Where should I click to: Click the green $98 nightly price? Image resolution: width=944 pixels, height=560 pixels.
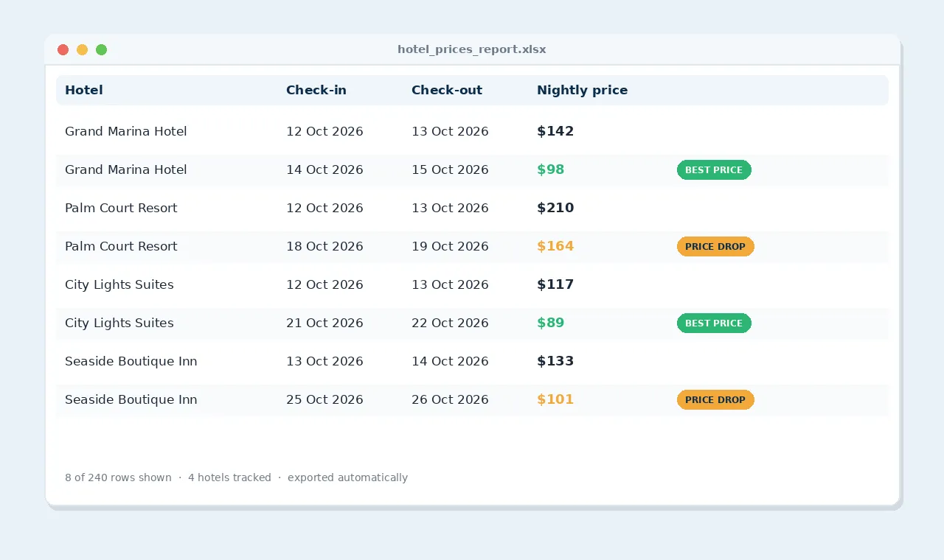[x=551, y=169]
